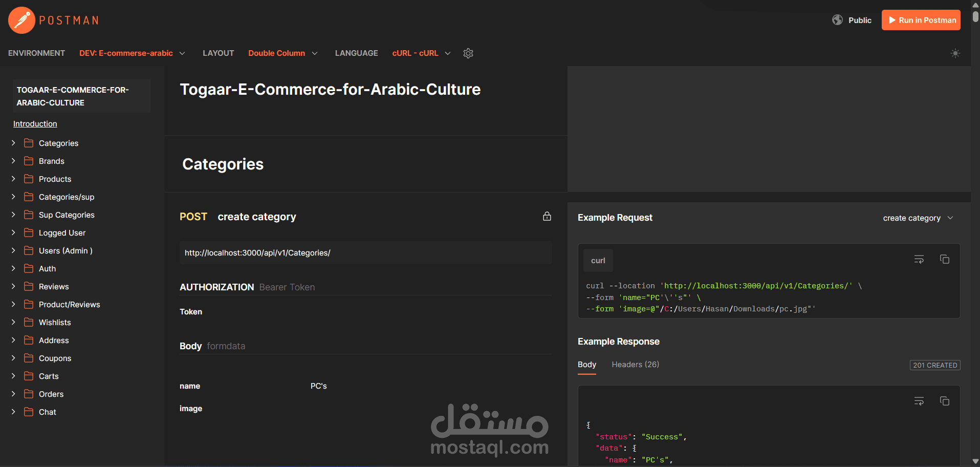Open the DEV: E-commerse-arabic environment dropdown

point(132,53)
